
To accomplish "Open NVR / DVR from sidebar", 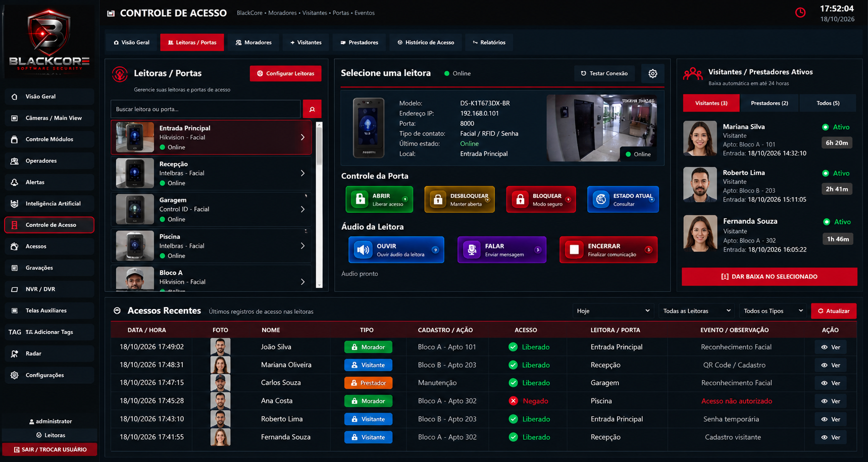I will click(x=49, y=289).
